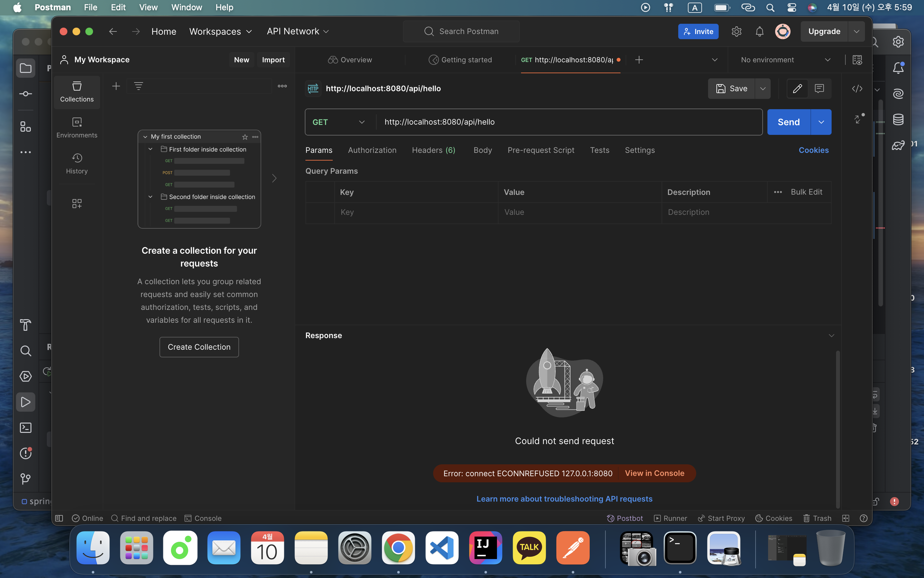Viewport: 924px width, 578px height.
Task: Open the Collections sidebar panel
Action: click(77, 92)
